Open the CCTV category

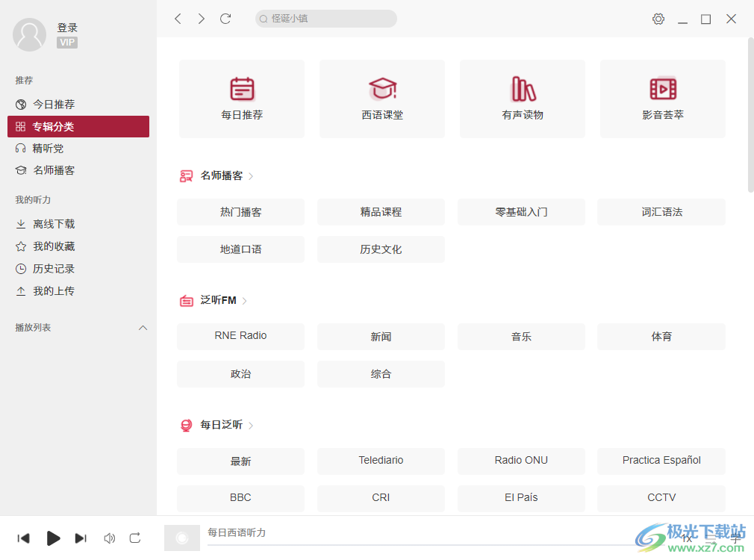click(661, 499)
